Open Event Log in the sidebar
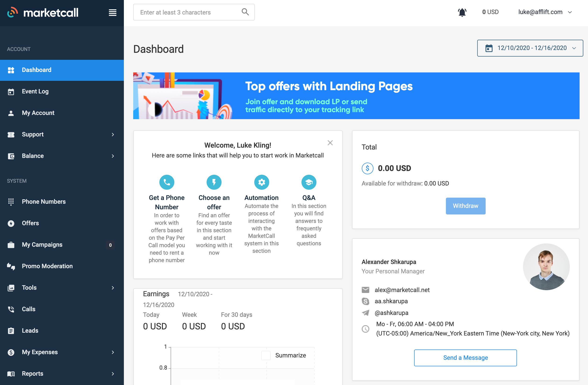Image resolution: width=588 pixels, height=385 pixels. [62, 92]
